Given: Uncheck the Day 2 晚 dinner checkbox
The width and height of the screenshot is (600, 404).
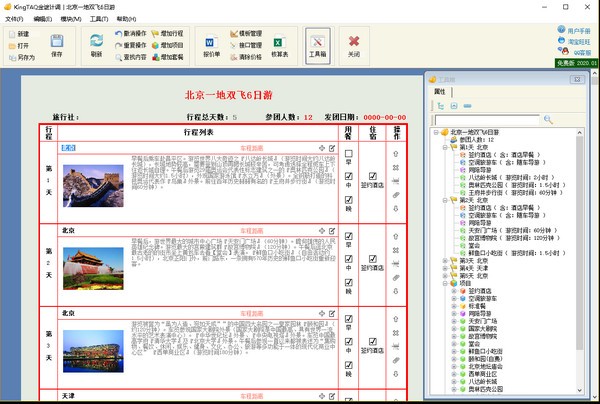Looking at the screenshot, I should point(348,283).
